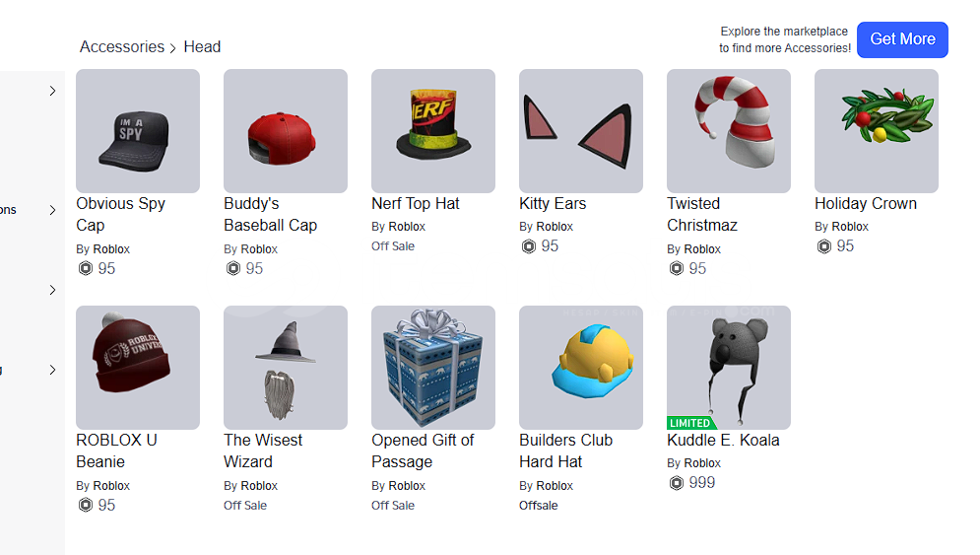Image resolution: width=980 pixels, height=555 pixels.
Task: Select the Kitty Ears accessory image
Action: click(x=581, y=131)
